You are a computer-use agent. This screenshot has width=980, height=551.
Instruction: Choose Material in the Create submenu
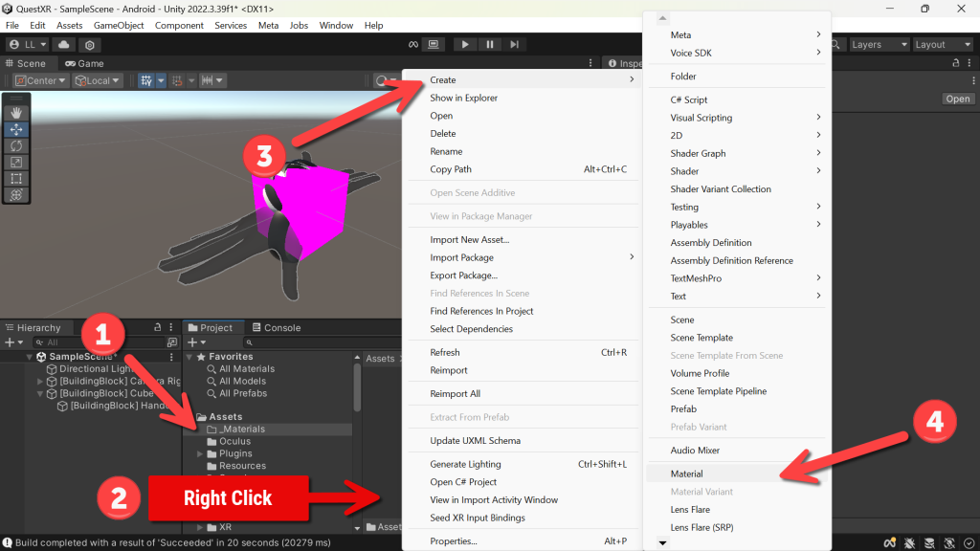(x=739, y=474)
